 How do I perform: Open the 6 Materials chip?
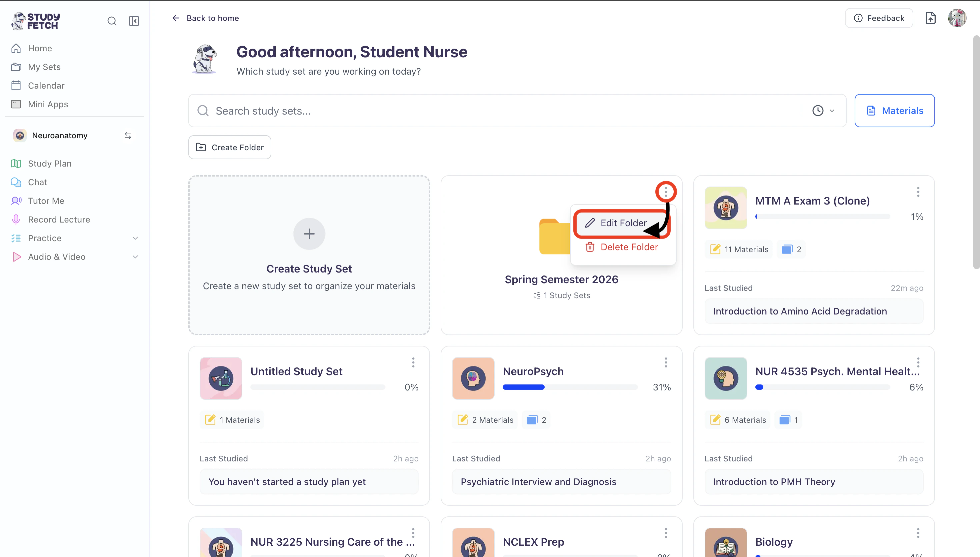737,420
